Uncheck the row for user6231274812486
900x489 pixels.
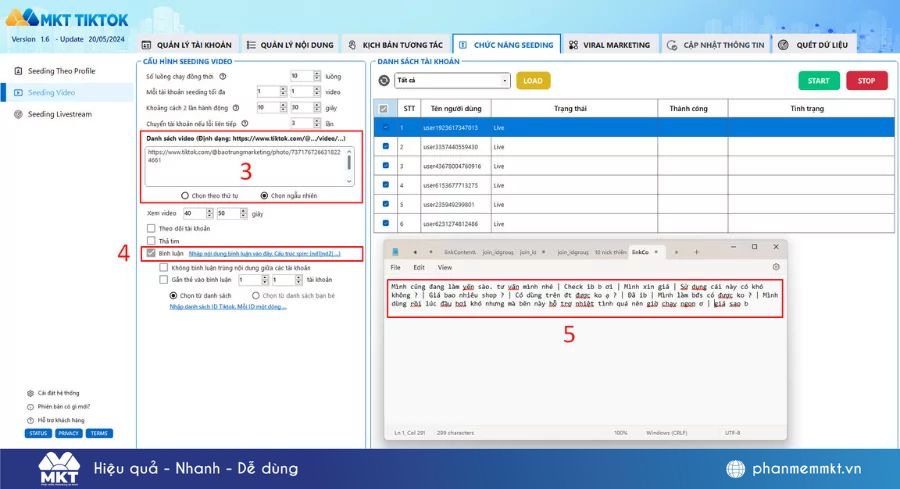coord(386,223)
